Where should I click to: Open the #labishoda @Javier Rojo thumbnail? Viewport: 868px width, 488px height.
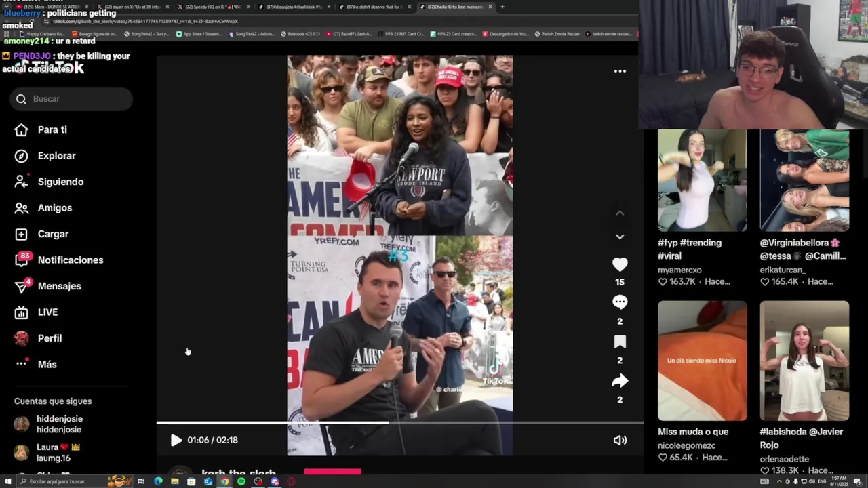point(804,361)
